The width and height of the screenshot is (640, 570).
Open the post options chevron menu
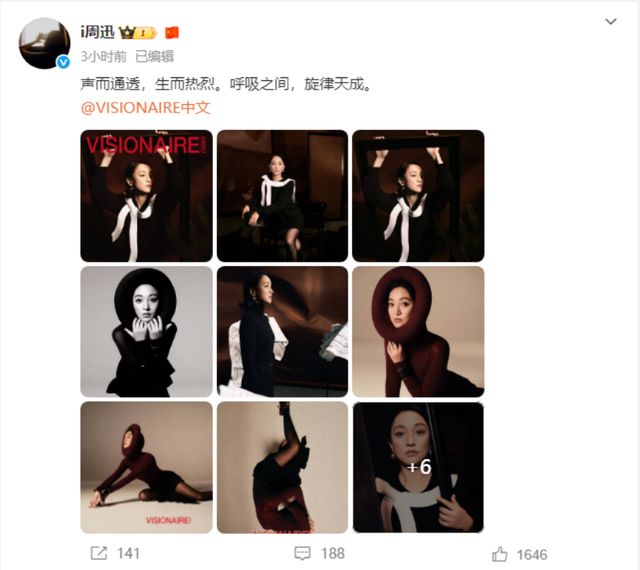[611, 21]
